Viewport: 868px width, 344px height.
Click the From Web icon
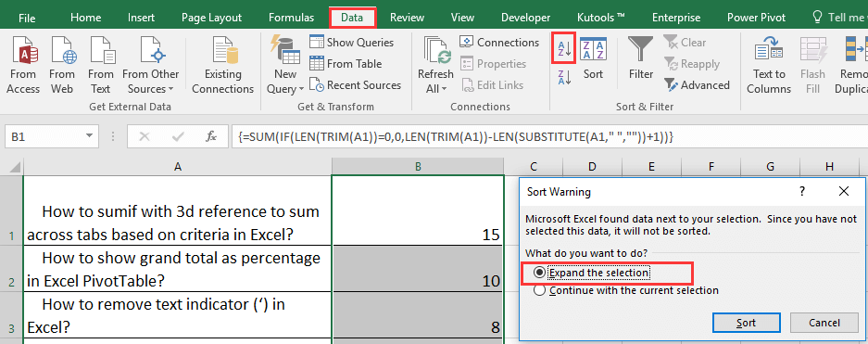[62, 65]
